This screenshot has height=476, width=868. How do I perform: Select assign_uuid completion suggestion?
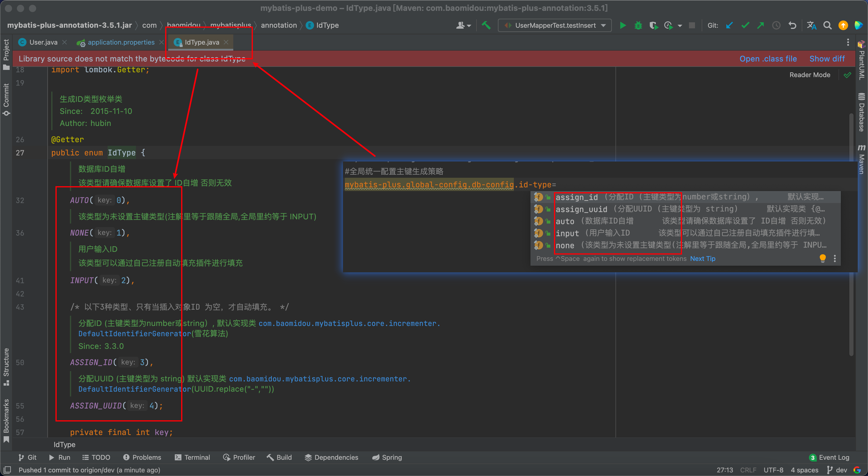click(x=685, y=209)
